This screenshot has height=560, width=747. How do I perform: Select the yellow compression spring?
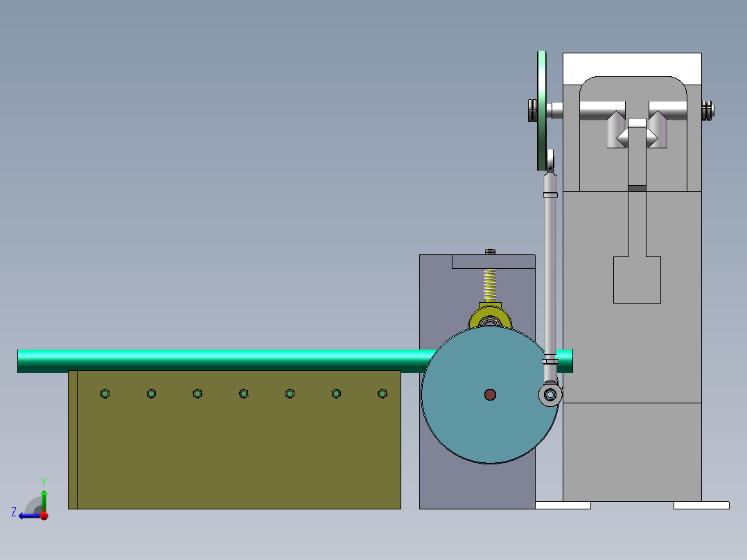click(x=489, y=283)
